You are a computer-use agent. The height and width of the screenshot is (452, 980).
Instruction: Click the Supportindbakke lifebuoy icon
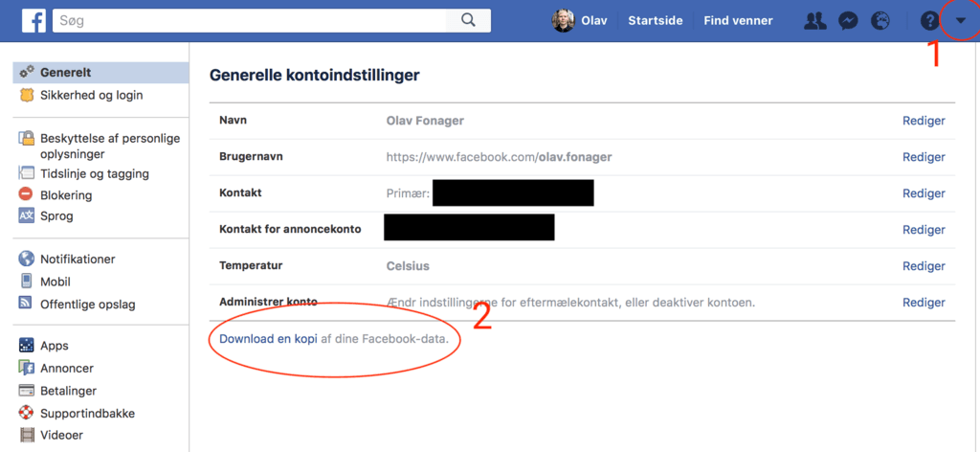[26, 414]
